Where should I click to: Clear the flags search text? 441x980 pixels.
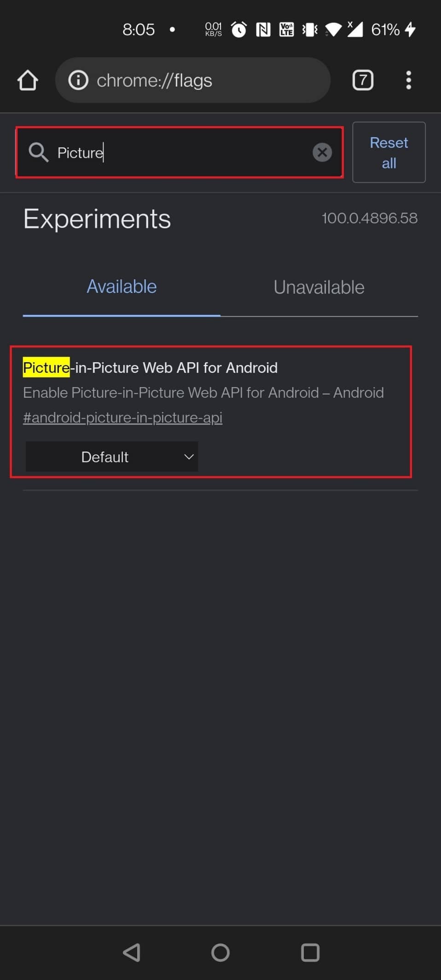pyautogui.click(x=322, y=152)
